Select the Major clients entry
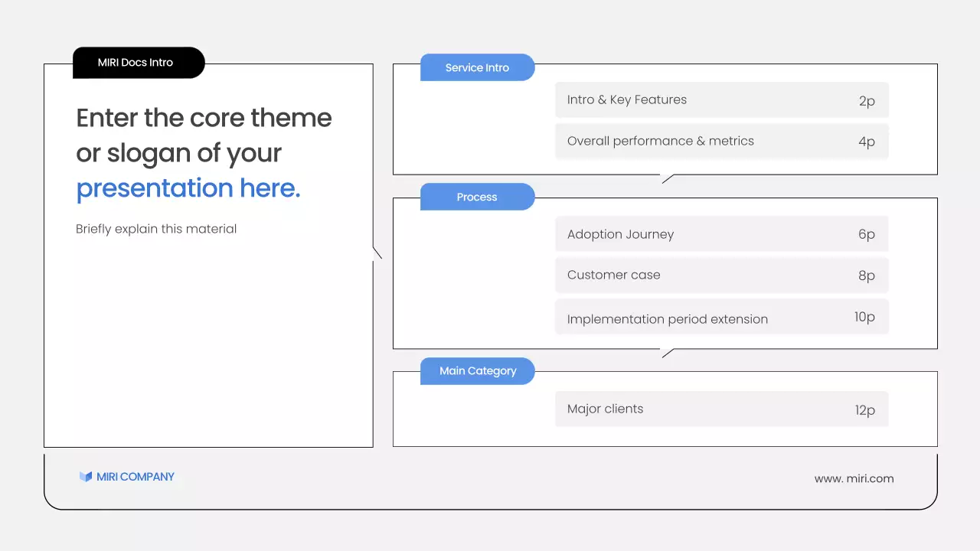Viewport: 980px width, 551px height. point(605,409)
